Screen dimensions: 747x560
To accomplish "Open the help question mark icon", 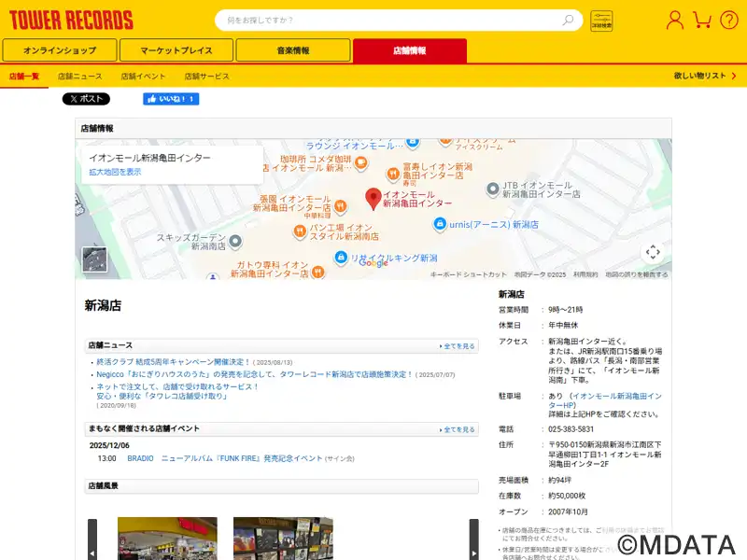I will click(729, 21).
